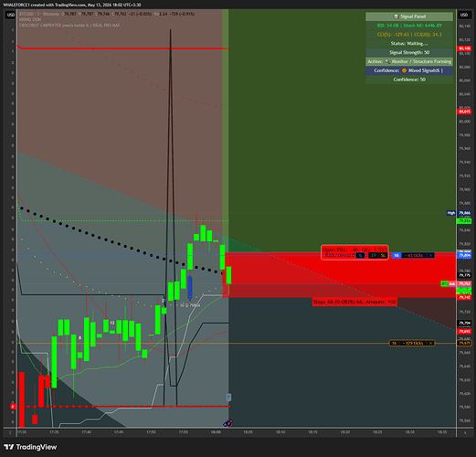Click the Status: Waiting row

pos(409,44)
